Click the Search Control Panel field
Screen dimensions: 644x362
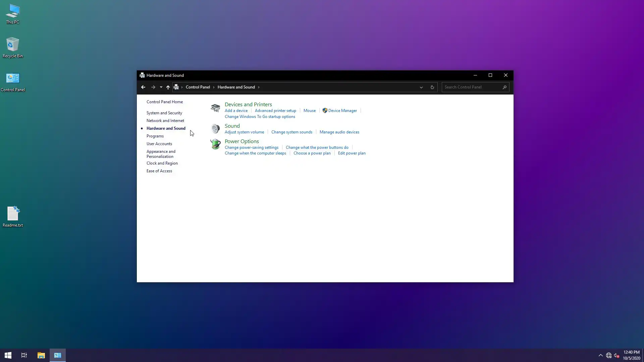[472, 87]
